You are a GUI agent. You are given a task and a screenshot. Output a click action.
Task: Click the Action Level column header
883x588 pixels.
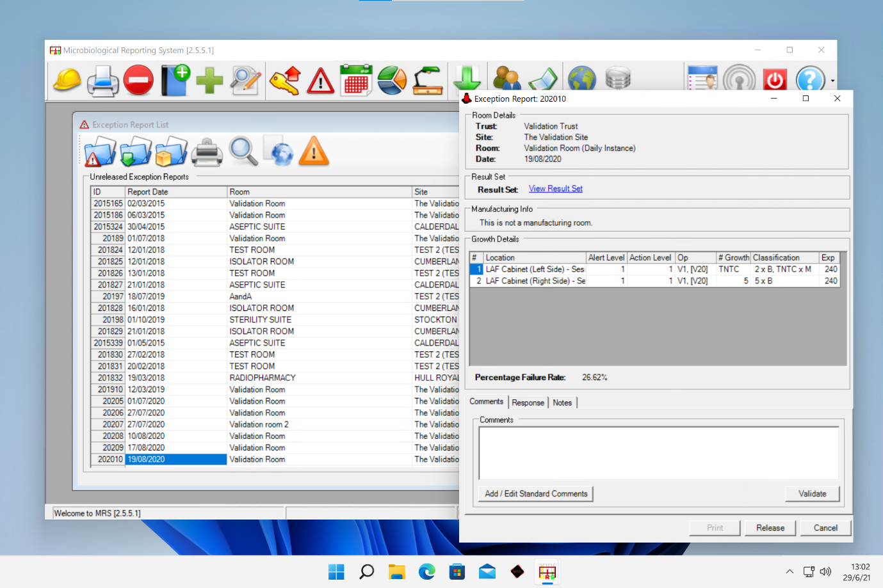[x=651, y=258]
